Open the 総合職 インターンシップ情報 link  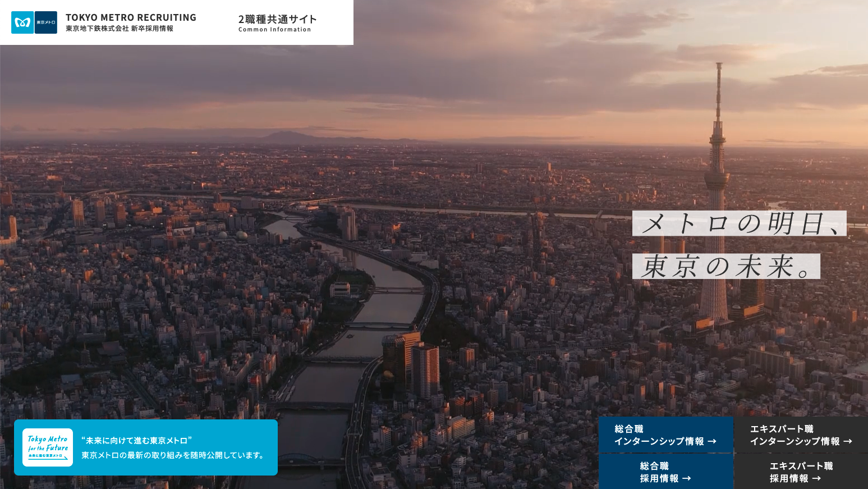click(x=659, y=435)
